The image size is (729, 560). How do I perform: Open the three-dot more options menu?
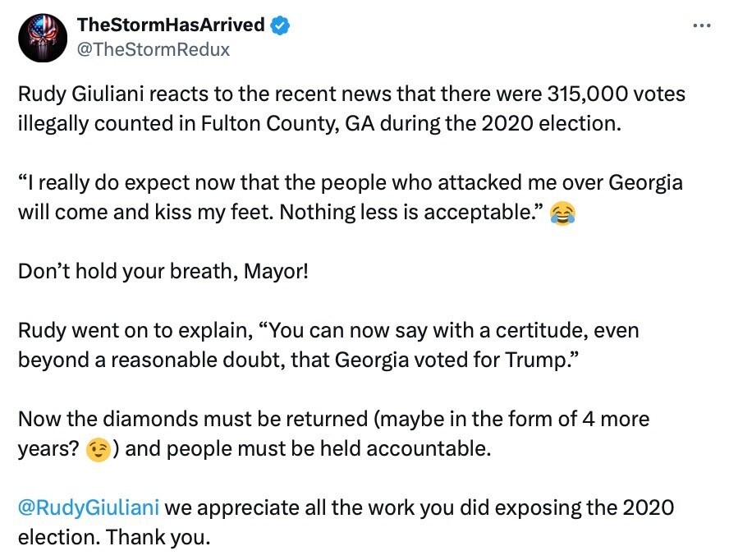(701, 25)
